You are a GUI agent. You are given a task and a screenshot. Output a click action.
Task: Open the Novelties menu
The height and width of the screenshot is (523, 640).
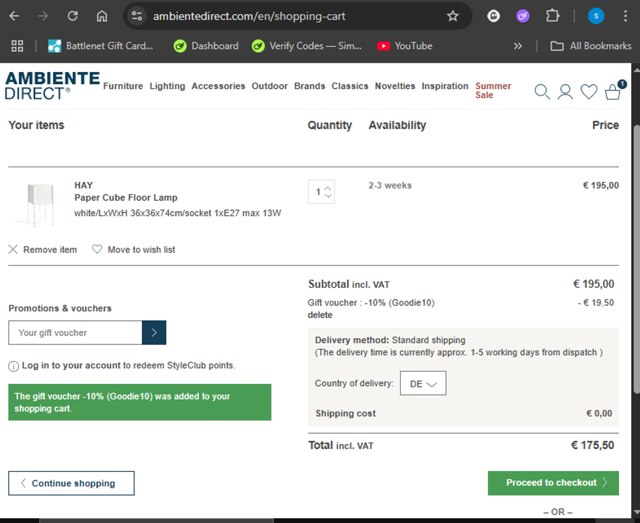pyautogui.click(x=395, y=86)
